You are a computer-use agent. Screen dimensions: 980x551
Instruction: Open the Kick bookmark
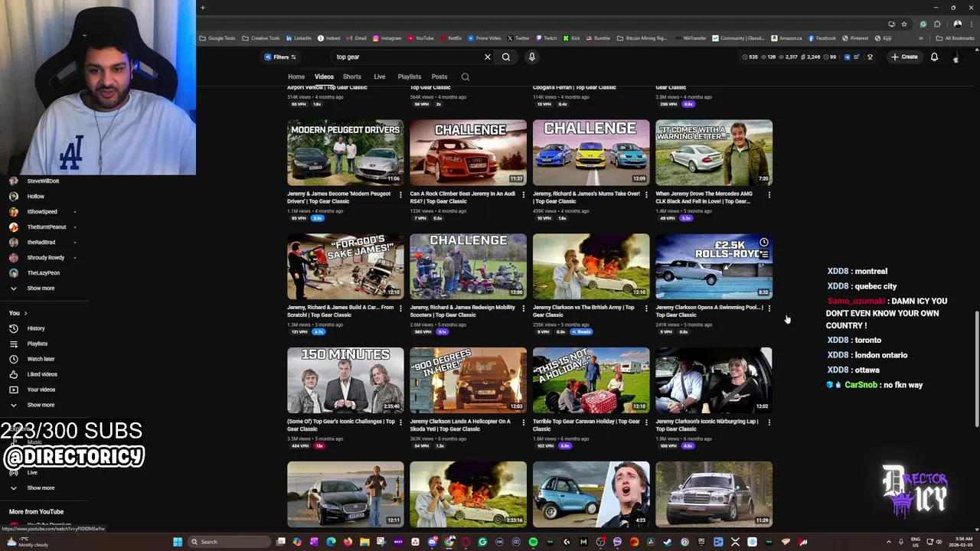tap(572, 38)
